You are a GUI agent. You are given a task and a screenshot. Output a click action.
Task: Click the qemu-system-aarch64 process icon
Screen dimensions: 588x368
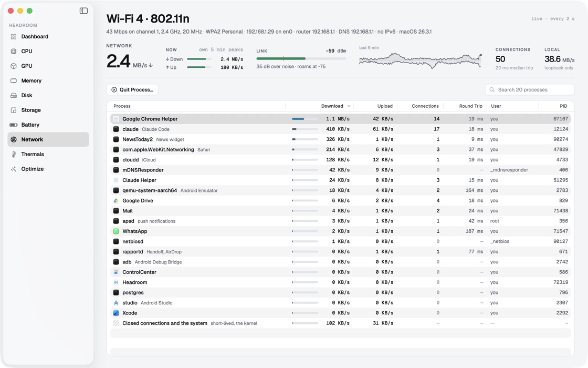[116, 190]
